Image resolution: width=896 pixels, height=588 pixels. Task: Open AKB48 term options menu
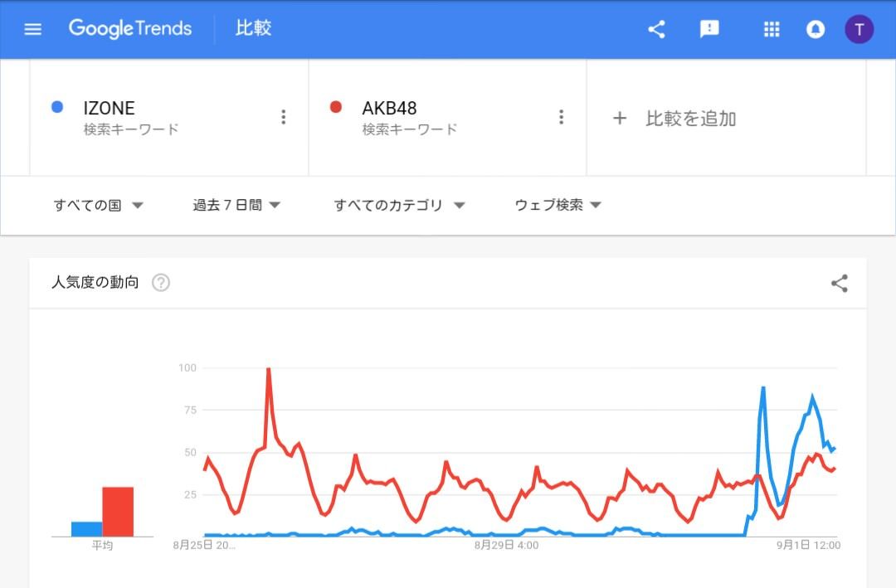(562, 117)
